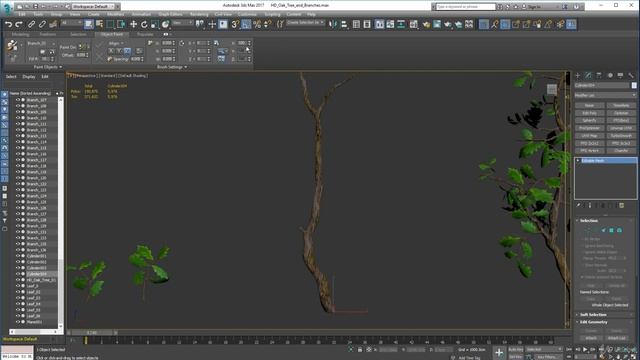Image resolution: width=640 pixels, height=360 pixels.
Task: Click the Attach button in Edit Geometry
Action: [x=591, y=338]
